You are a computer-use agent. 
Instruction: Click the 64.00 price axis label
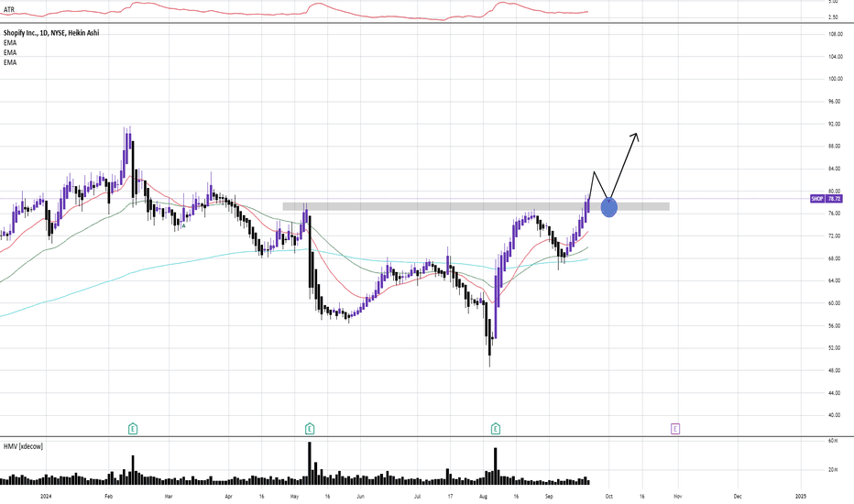click(835, 280)
